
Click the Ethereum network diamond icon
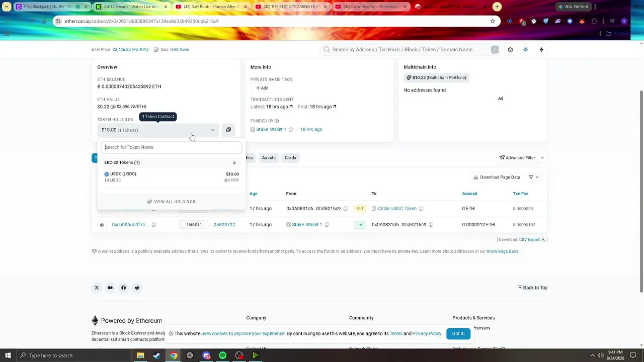pos(541,50)
